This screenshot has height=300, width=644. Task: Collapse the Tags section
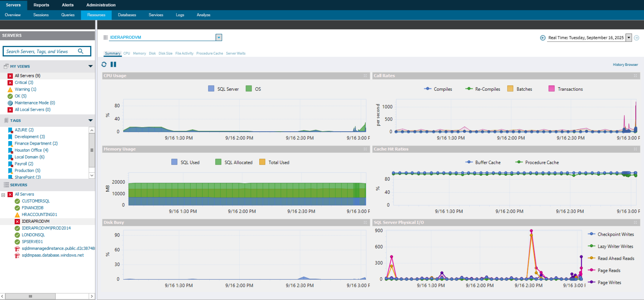90,120
